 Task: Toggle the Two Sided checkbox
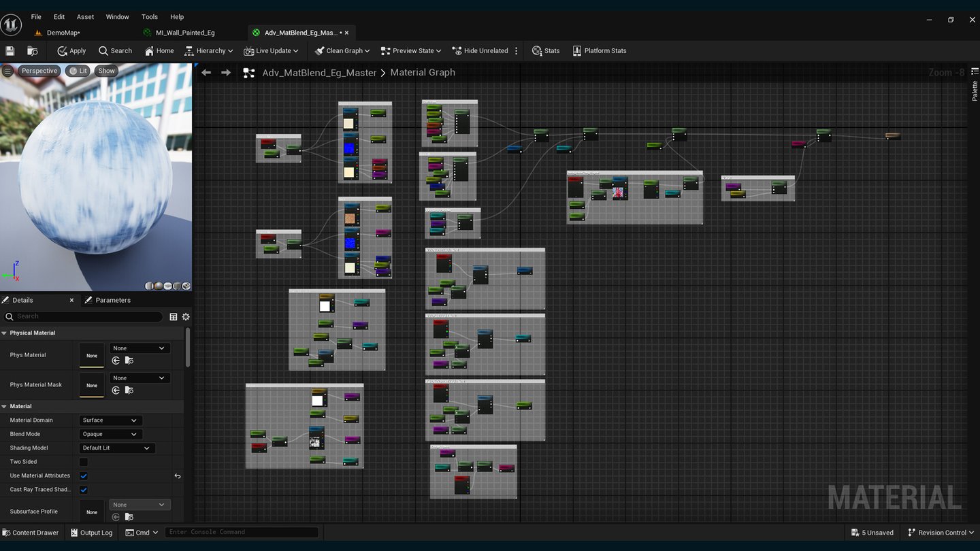(84, 462)
